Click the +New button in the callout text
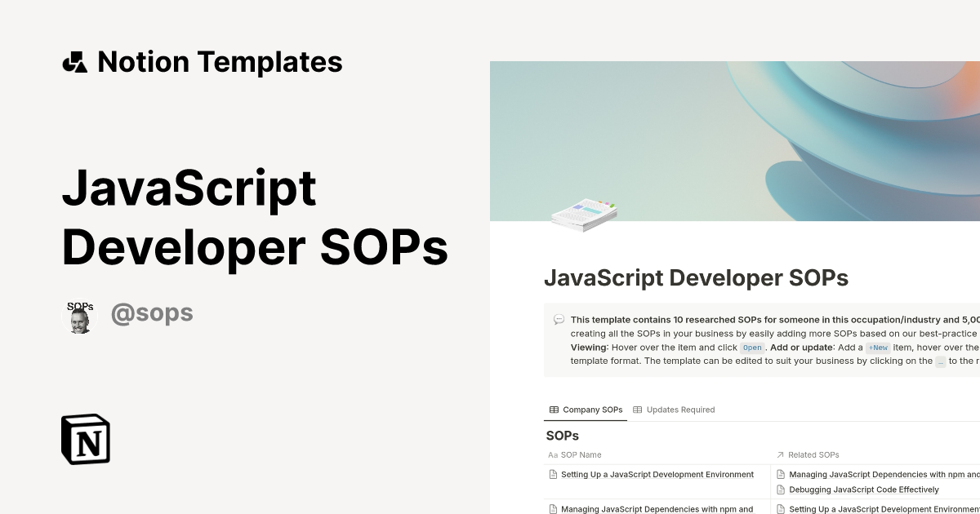The height and width of the screenshot is (514, 980). pyautogui.click(x=878, y=348)
